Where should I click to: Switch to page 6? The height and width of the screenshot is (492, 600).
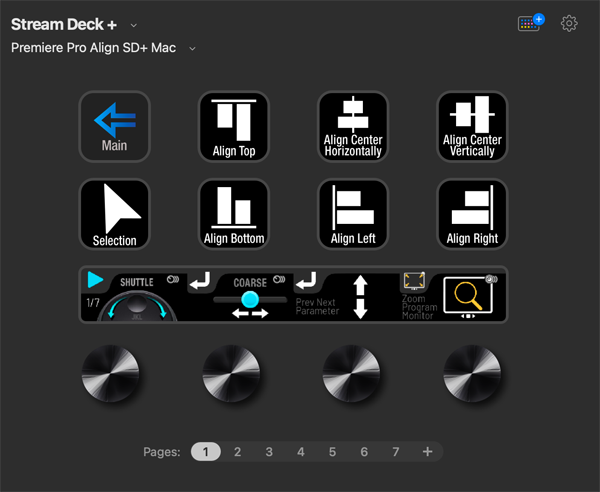[364, 452]
